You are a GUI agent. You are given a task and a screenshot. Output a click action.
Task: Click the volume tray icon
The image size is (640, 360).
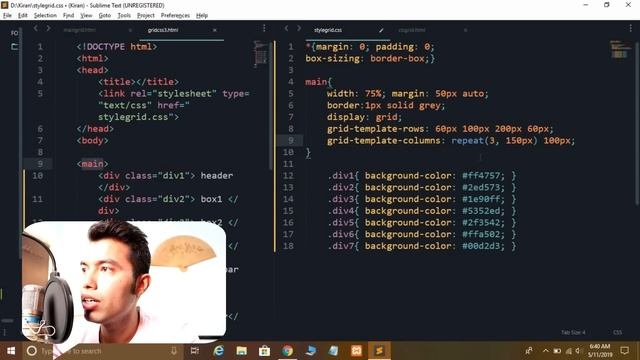(578, 351)
